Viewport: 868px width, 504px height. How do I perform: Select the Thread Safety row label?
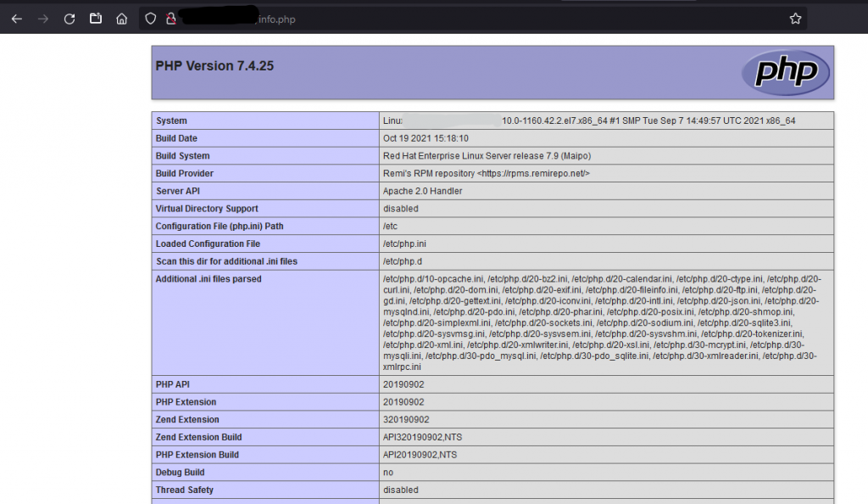point(184,490)
